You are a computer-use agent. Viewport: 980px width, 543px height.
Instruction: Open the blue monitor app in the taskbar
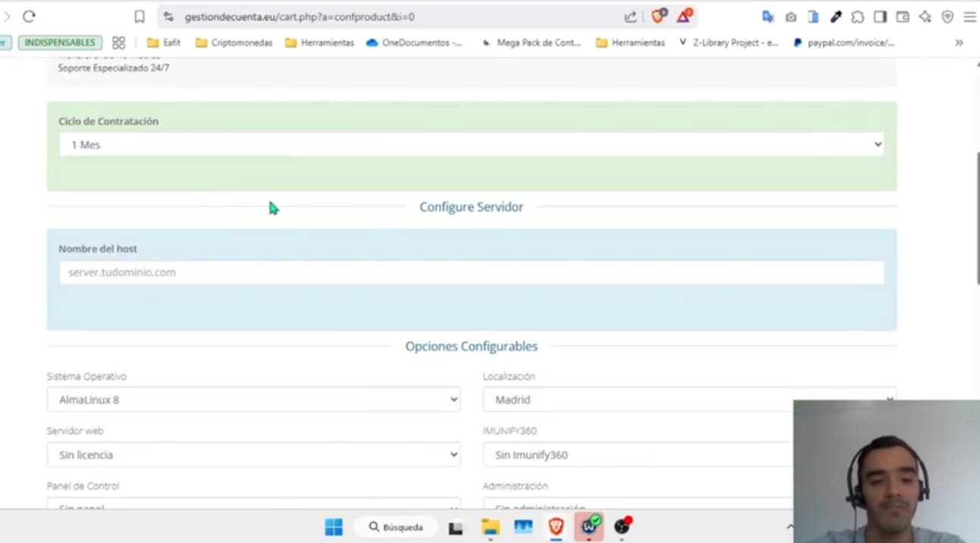click(x=523, y=526)
